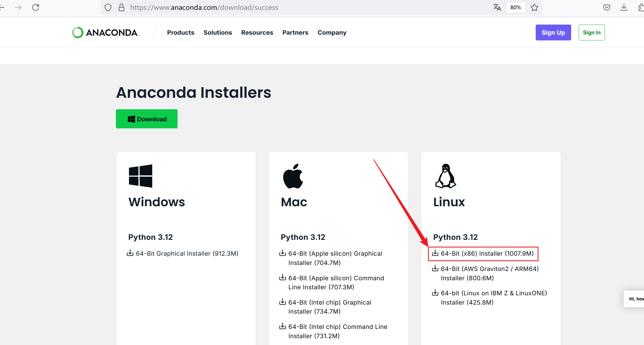The image size is (644, 345).
Task: Open the Solutions menu
Action: pos(218,33)
